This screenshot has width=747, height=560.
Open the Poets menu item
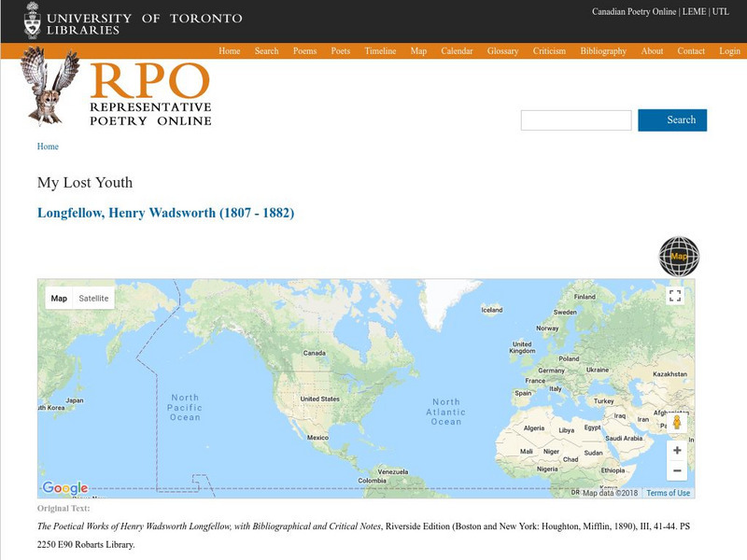click(341, 51)
